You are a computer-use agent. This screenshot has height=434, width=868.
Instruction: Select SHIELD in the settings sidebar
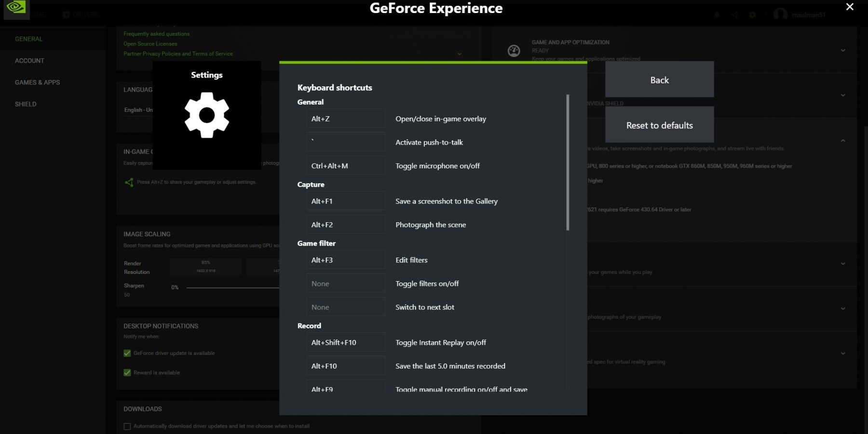coord(26,104)
